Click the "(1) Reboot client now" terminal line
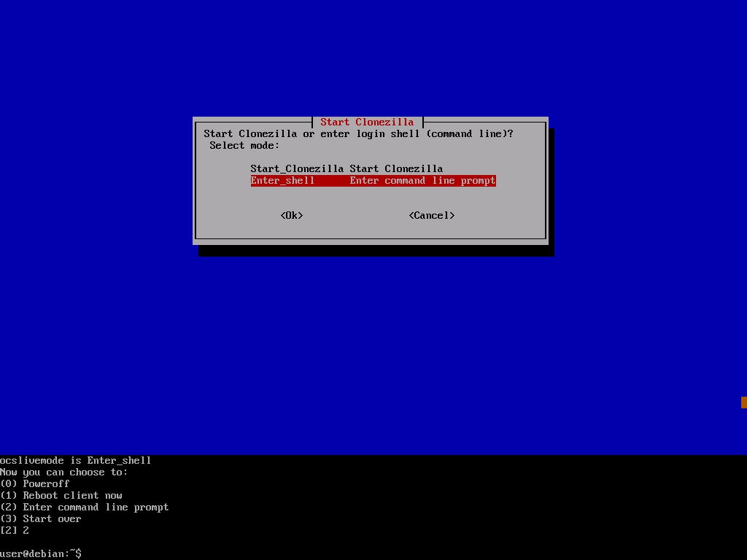 tap(61, 495)
